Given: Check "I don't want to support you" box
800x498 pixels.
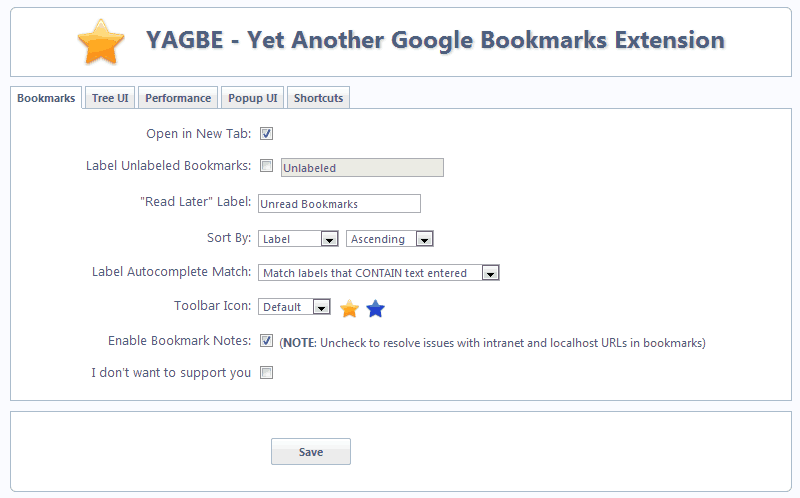Looking at the screenshot, I should coord(266,373).
